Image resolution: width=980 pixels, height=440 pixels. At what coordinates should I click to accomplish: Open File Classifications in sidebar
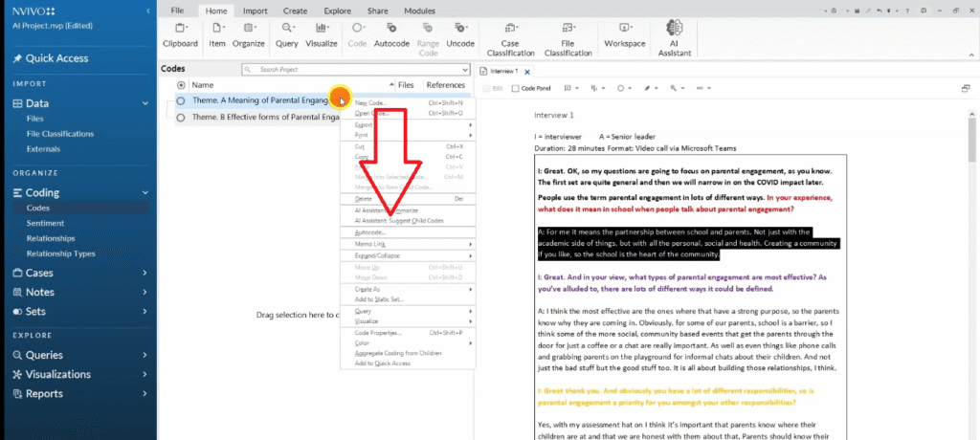tap(60, 134)
